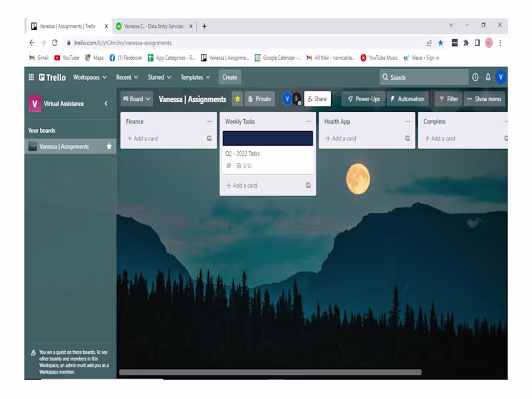The width and height of the screenshot is (532, 399).
Task: Click Show menu
Action: [484, 98]
